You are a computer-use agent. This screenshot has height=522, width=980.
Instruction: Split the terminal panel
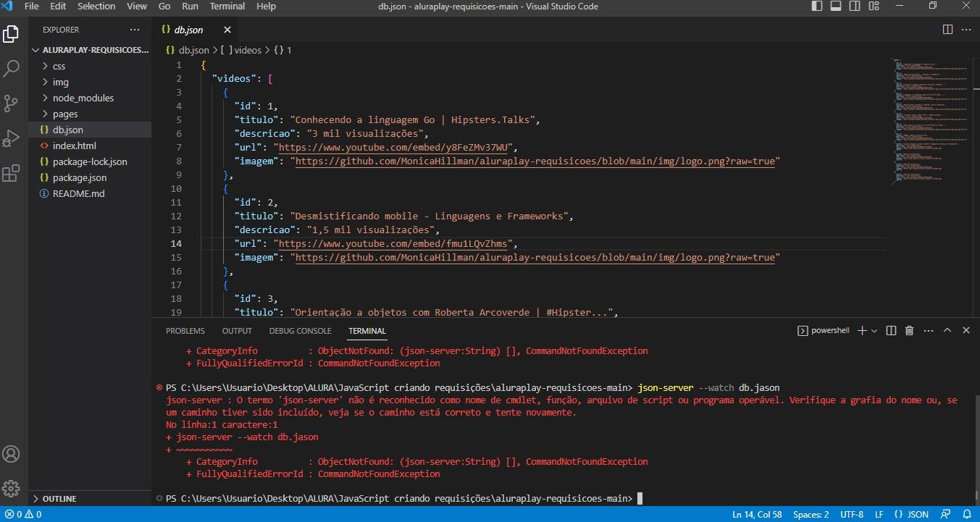[892, 330]
